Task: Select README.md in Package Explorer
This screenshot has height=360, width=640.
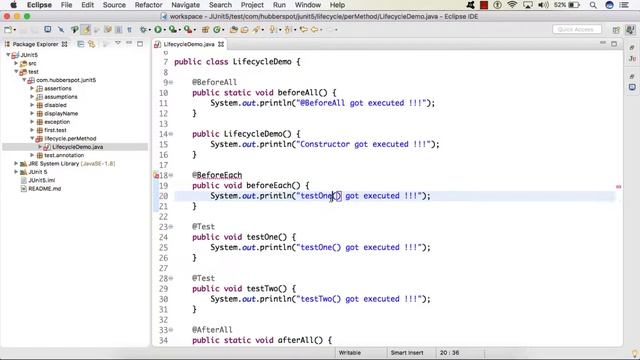Action: (x=44, y=189)
